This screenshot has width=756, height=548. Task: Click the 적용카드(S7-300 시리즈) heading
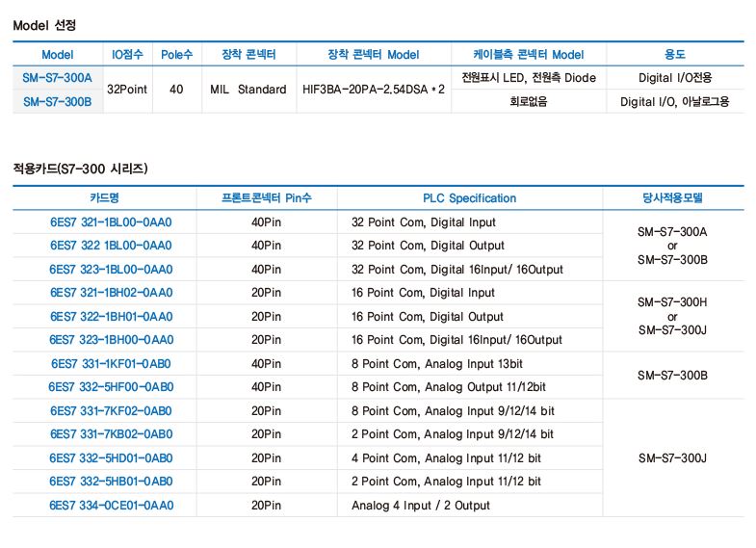coord(81,169)
